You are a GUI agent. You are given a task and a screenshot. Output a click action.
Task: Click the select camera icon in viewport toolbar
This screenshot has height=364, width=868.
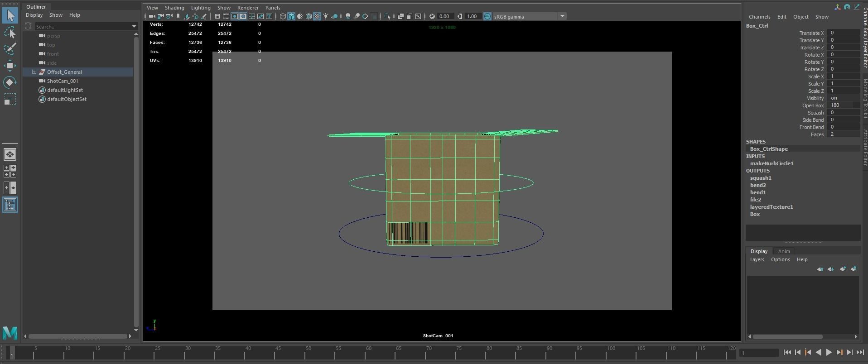152,16
